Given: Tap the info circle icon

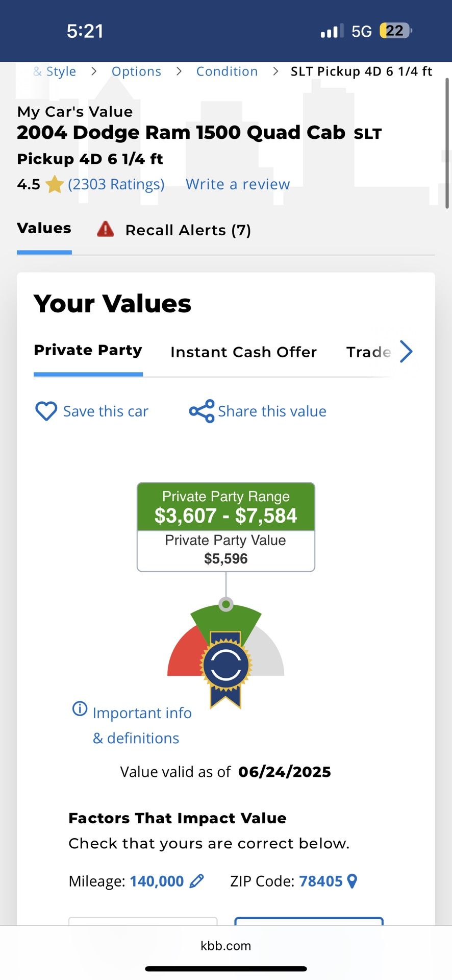Looking at the screenshot, I should (80, 708).
